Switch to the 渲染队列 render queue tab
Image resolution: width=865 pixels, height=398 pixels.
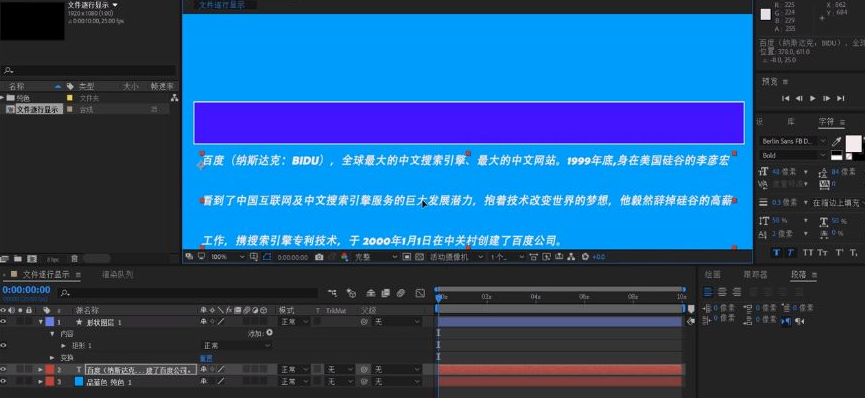click(x=117, y=274)
